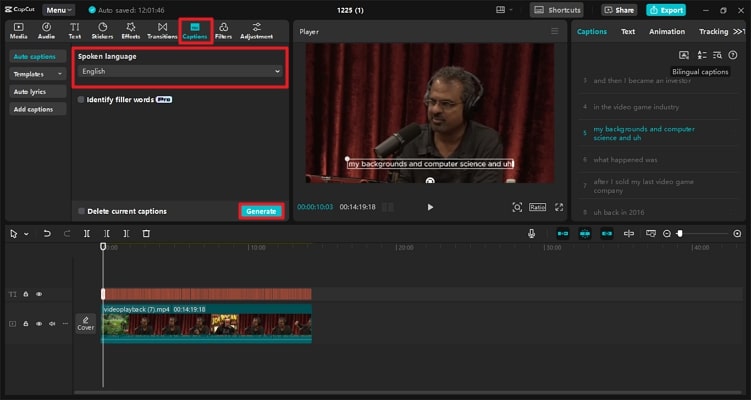The image size is (751, 400).
Task: Open the player hamburger menu
Action: 555,31
